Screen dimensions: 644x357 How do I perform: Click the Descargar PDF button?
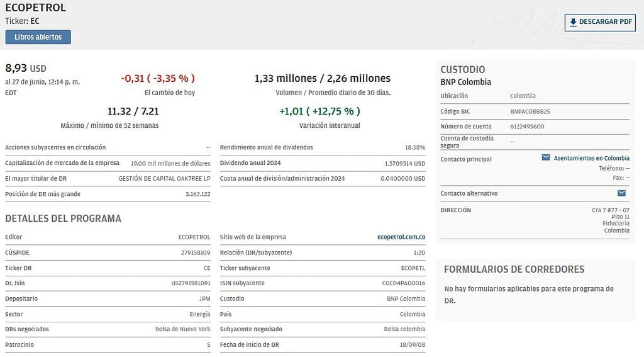[600, 22]
